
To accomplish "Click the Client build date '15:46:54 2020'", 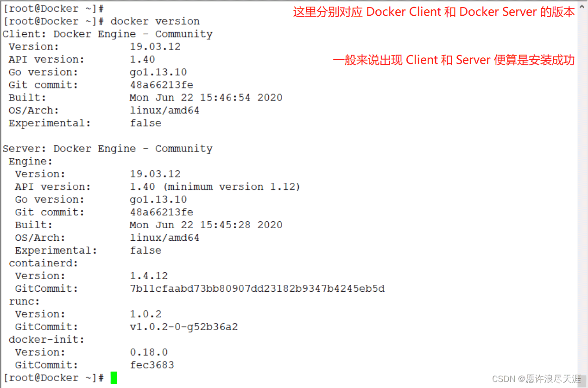I will (241, 98).
